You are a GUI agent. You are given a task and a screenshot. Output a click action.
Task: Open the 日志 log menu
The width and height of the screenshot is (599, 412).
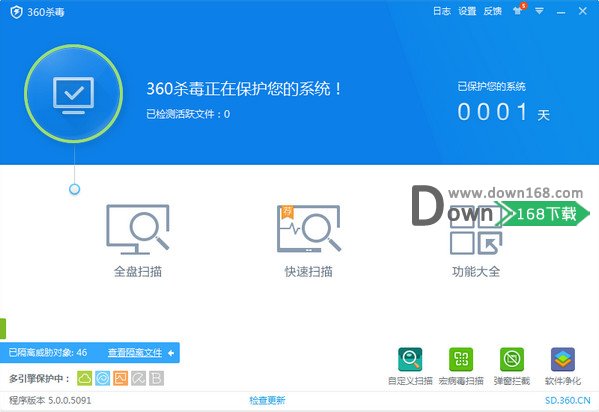pyautogui.click(x=442, y=11)
